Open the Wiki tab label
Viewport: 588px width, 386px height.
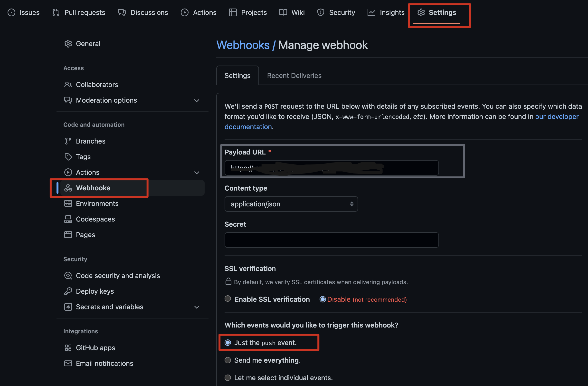click(298, 12)
